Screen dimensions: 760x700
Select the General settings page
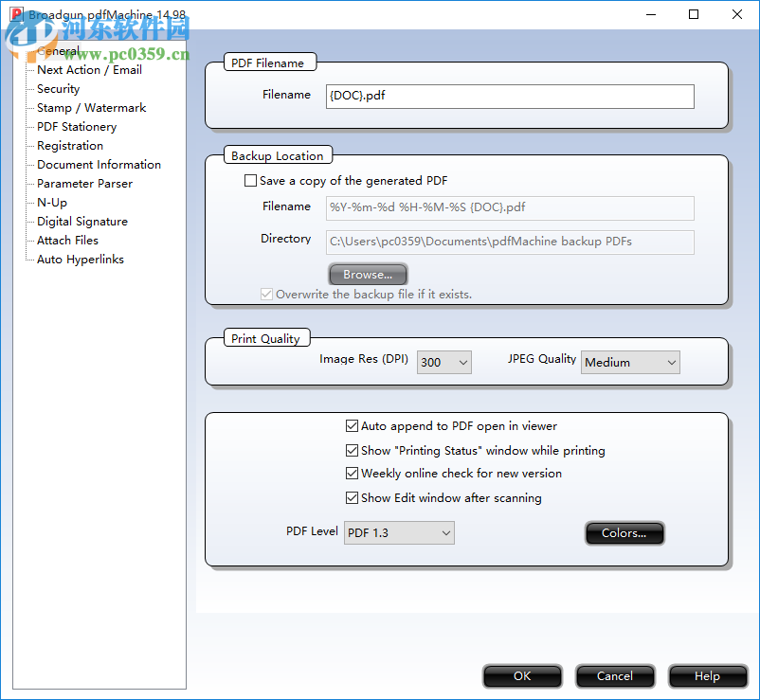[59, 50]
